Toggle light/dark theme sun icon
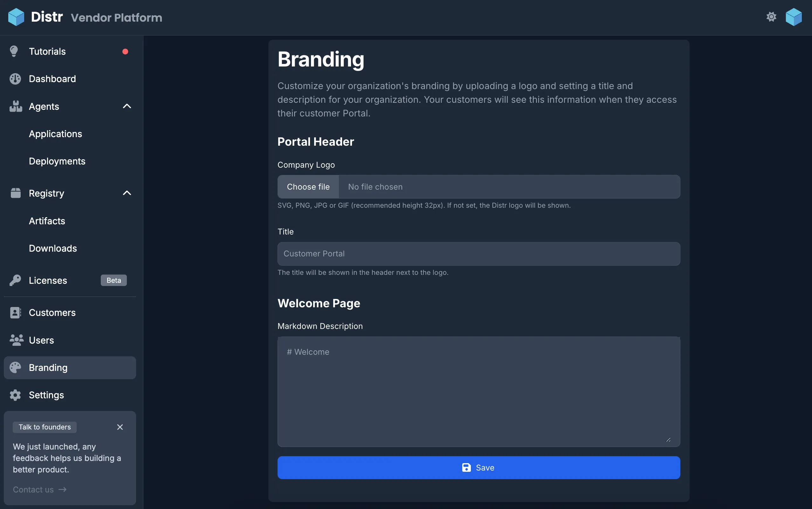The width and height of the screenshot is (812, 509). (x=771, y=17)
